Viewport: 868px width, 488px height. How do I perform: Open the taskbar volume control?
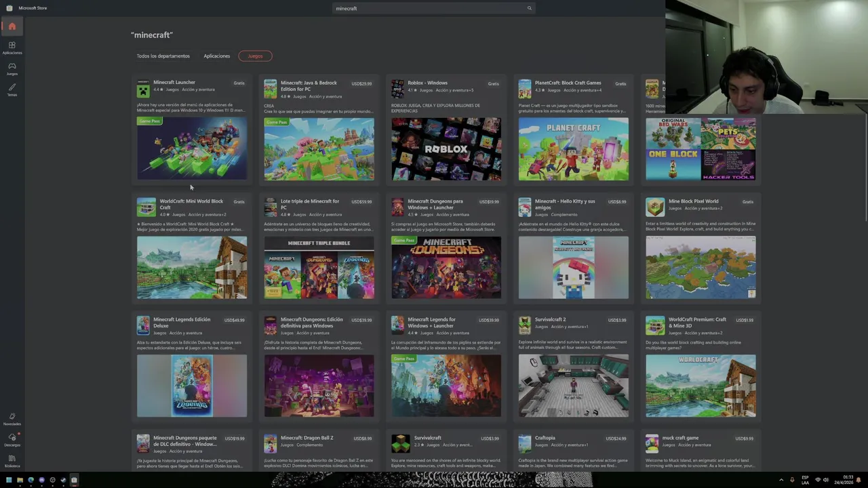pyautogui.click(x=825, y=480)
